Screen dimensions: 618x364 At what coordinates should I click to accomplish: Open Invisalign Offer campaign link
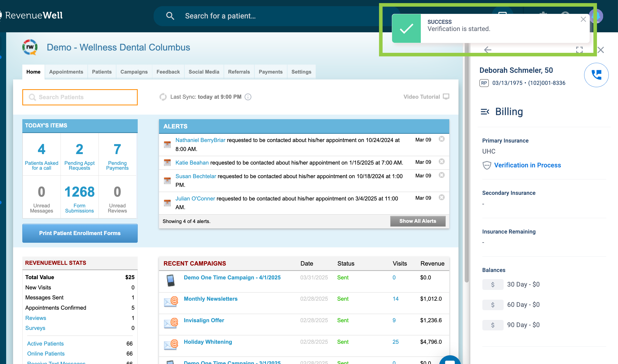204,320
